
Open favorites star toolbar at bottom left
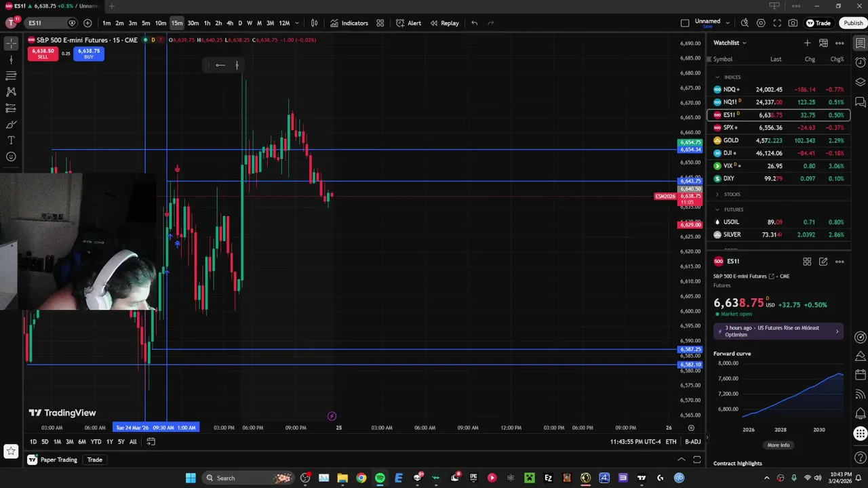11,451
